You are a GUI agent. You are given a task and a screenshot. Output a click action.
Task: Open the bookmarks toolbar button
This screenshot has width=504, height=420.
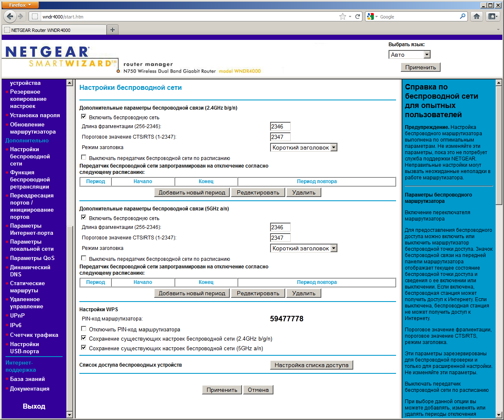(x=492, y=16)
